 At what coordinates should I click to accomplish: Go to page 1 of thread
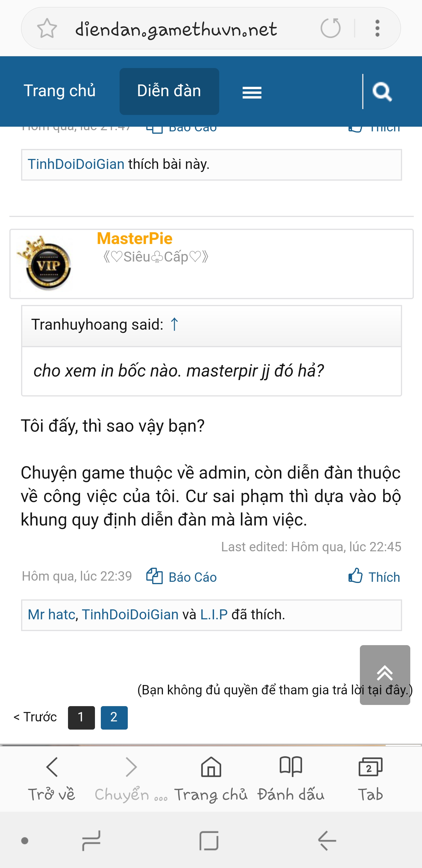pos(81,717)
